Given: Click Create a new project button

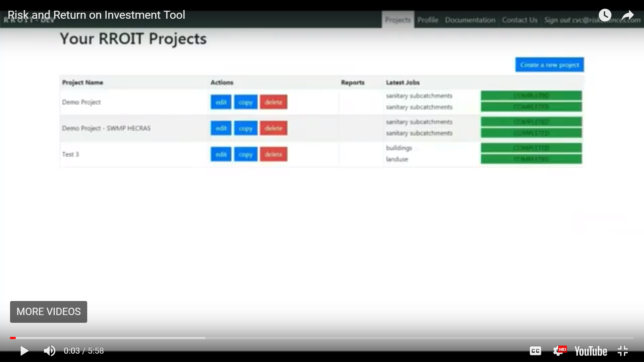Looking at the screenshot, I should pos(549,65).
